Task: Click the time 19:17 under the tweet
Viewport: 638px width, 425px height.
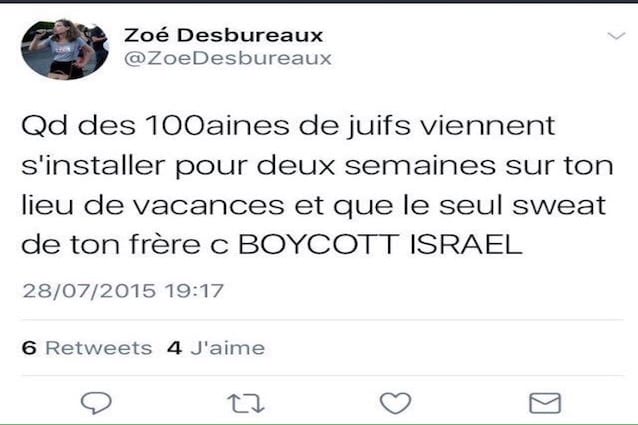Action: point(194,290)
